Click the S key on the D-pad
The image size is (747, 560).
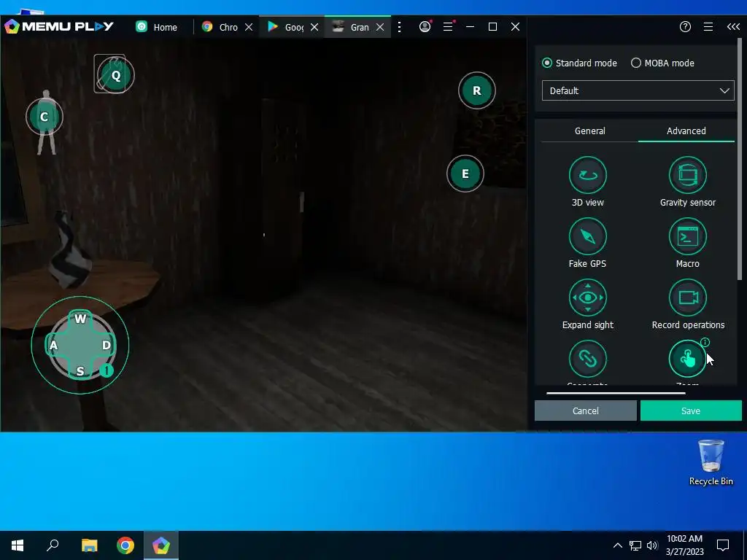pos(80,371)
